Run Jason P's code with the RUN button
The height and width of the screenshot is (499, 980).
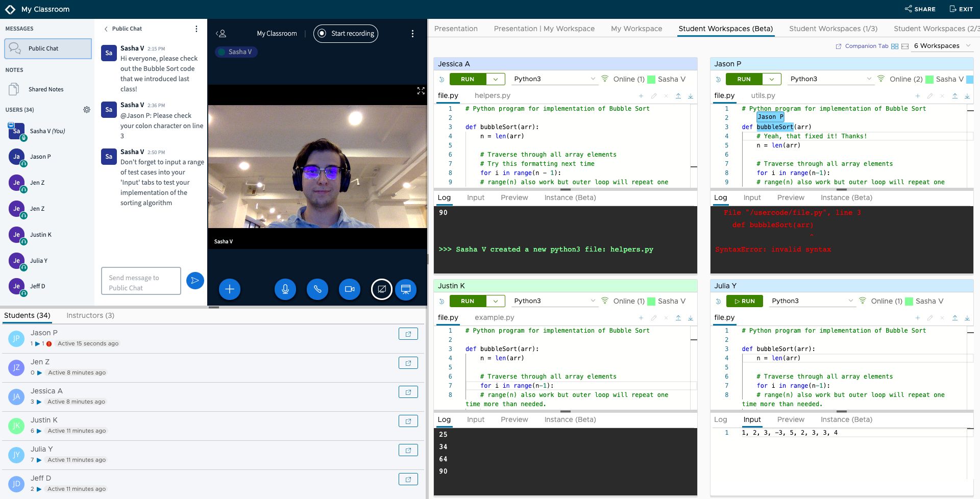744,79
